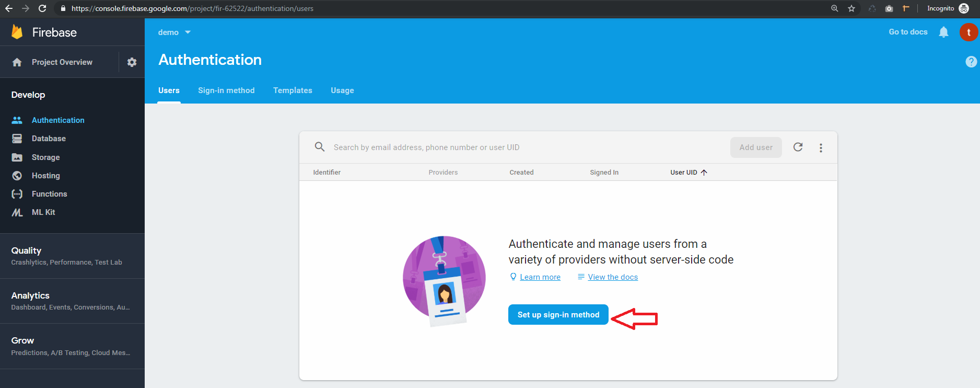Image resolution: width=980 pixels, height=388 pixels.
Task: Open the three-dot more options menu
Action: tap(821, 148)
